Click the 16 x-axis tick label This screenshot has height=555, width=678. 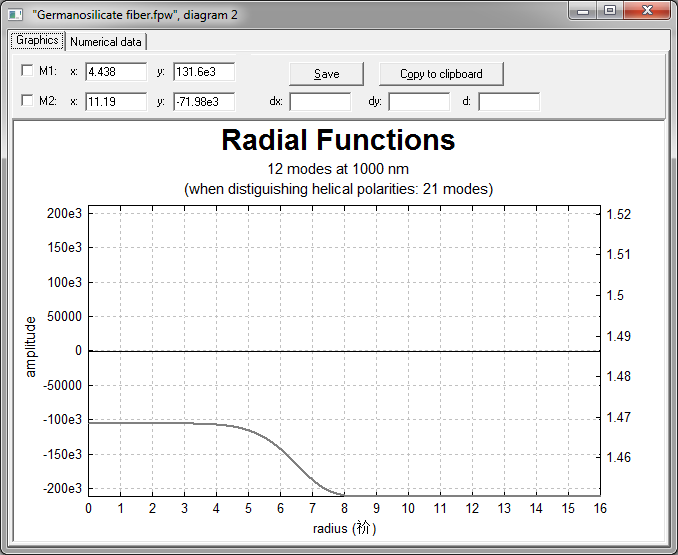(x=600, y=508)
